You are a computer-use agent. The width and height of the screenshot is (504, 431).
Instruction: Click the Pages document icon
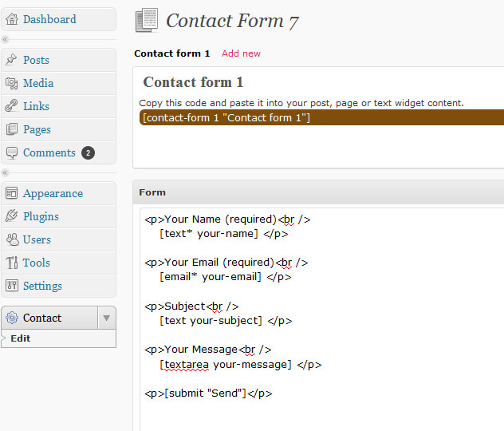pos(12,129)
